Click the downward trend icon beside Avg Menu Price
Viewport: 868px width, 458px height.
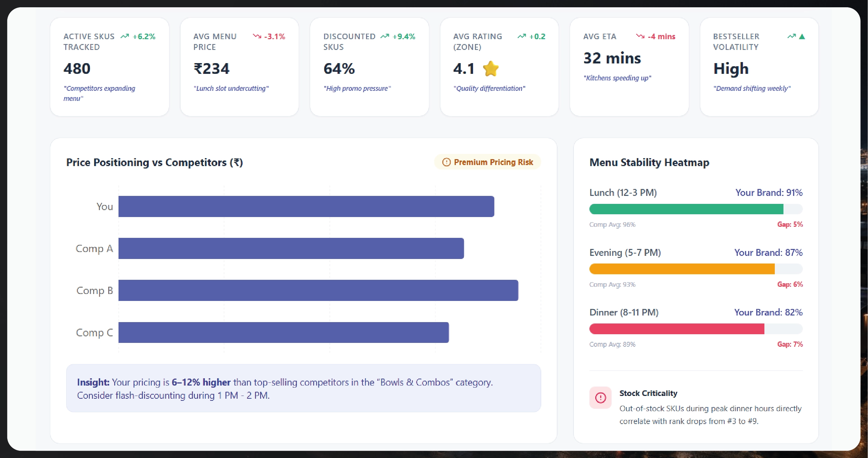point(256,36)
